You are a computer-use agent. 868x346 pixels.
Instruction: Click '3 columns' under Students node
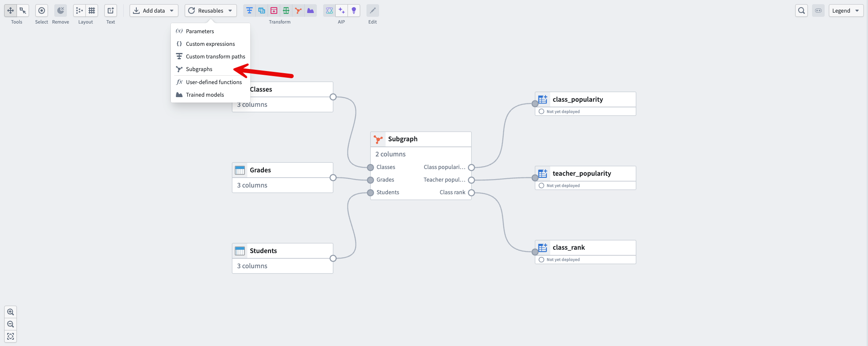click(252, 266)
